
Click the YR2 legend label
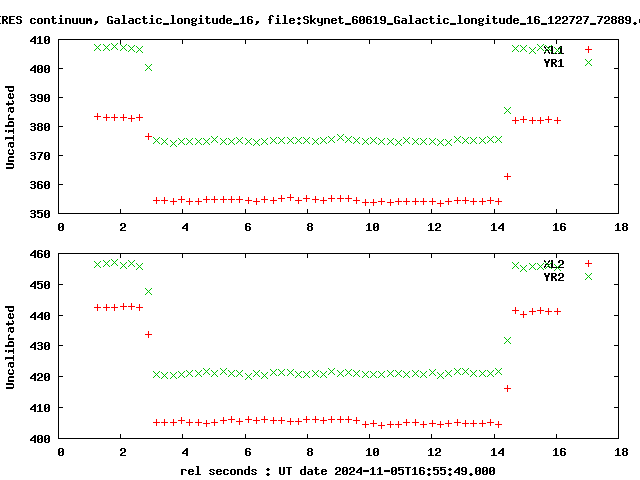pyautogui.click(x=553, y=277)
